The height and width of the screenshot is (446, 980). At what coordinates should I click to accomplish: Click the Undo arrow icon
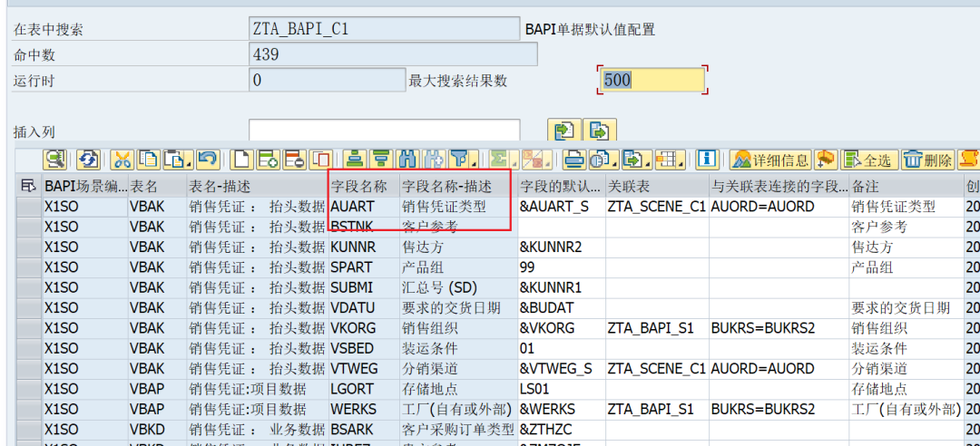[207, 160]
